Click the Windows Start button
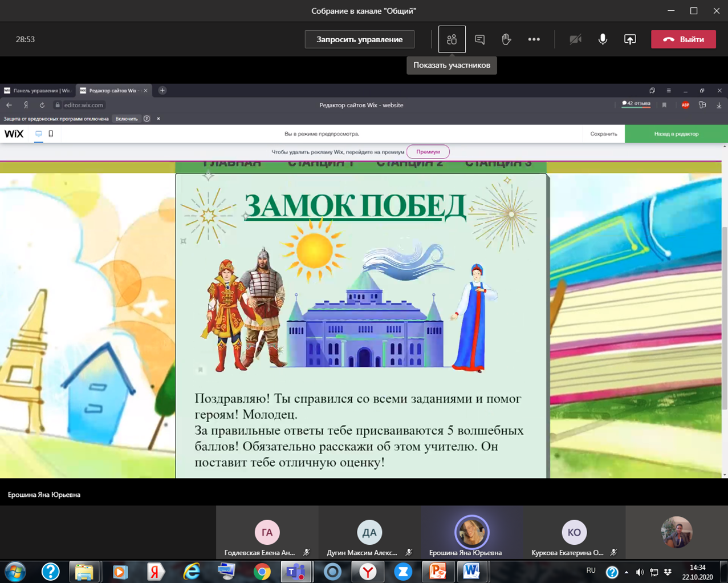Viewport: 728px width, 583px height. tap(15, 571)
